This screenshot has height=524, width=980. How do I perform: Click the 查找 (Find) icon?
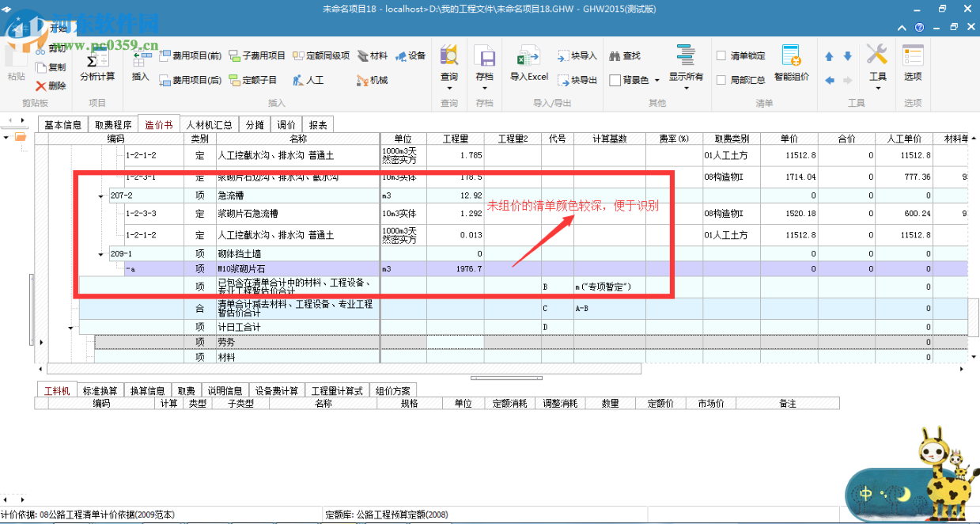coord(624,56)
